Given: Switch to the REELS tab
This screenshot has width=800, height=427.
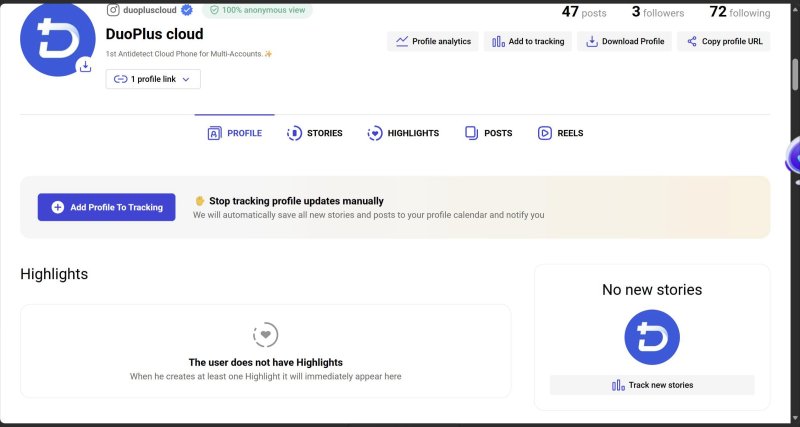Looking at the screenshot, I should (x=560, y=133).
